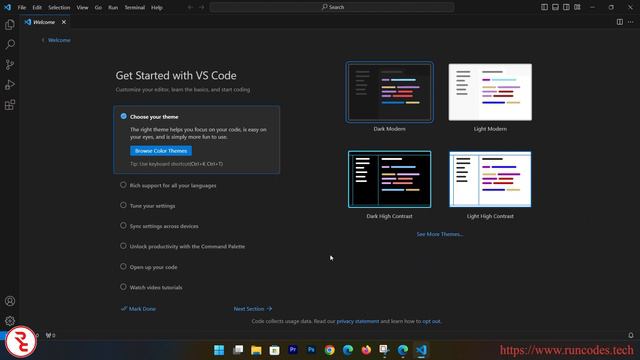
Task: Click the Go Forward arrow in title bar
Action: pyautogui.click(x=201, y=7)
